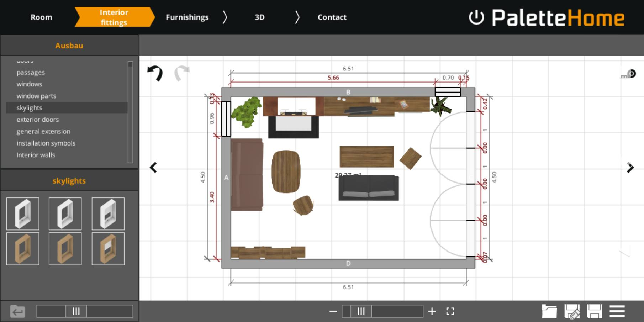This screenshot has height=322, width=644.
Task: Click the plus zoom-in button
Action: (x=432, y=311)
